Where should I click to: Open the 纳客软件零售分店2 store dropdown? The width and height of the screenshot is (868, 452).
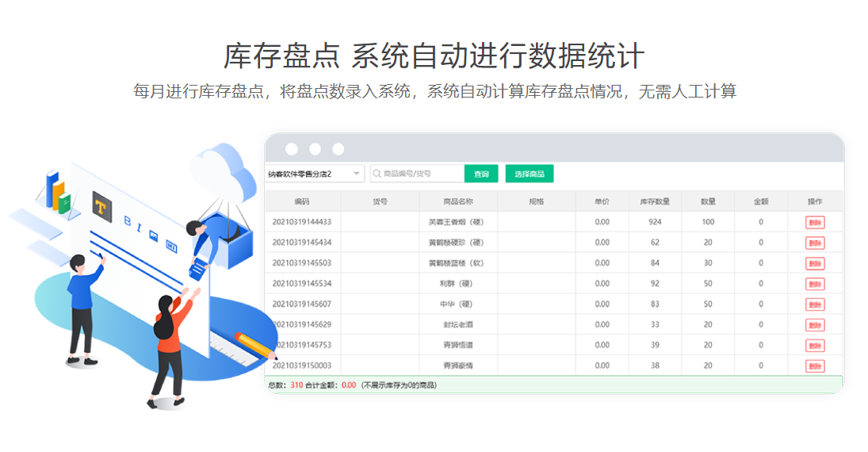(315, 174)
